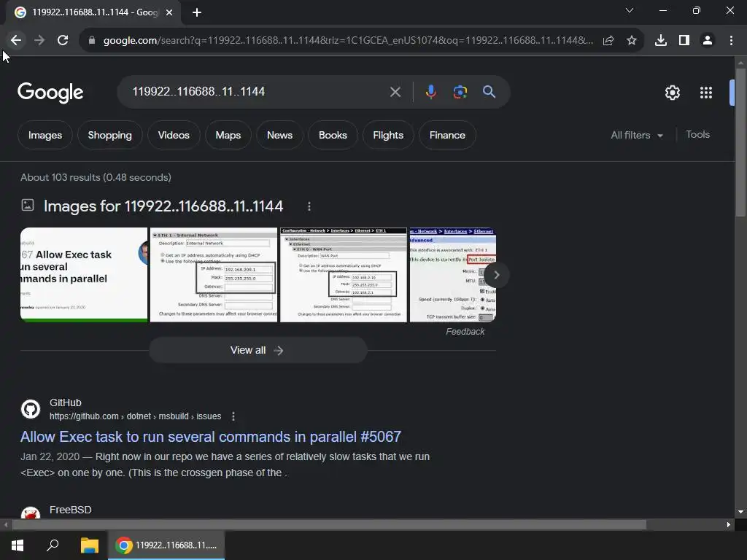Open Chrome three-dot menu

[x=731, y=41]
